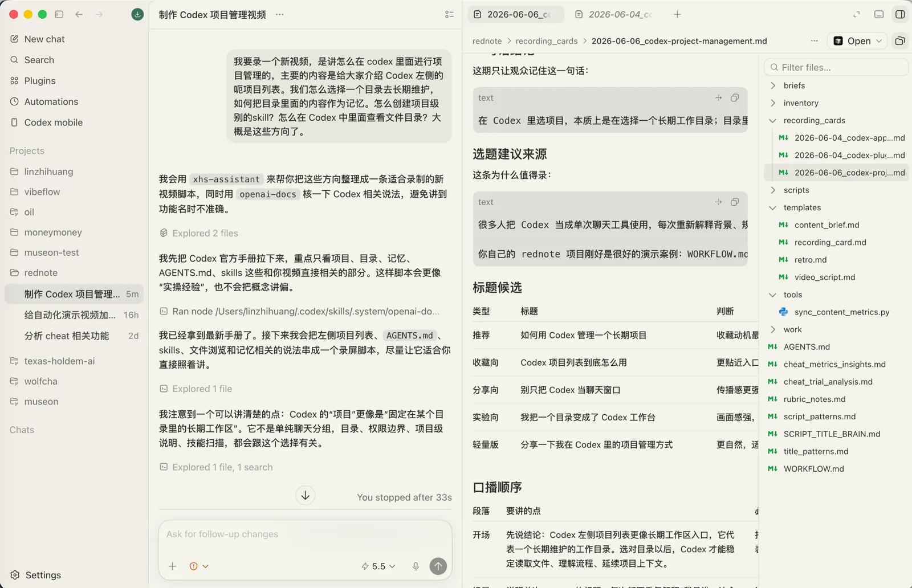The height and width of the screenshot is (588, 912).
Task: Open the task list icon beside chat title
Action: (x=449, y=14)
